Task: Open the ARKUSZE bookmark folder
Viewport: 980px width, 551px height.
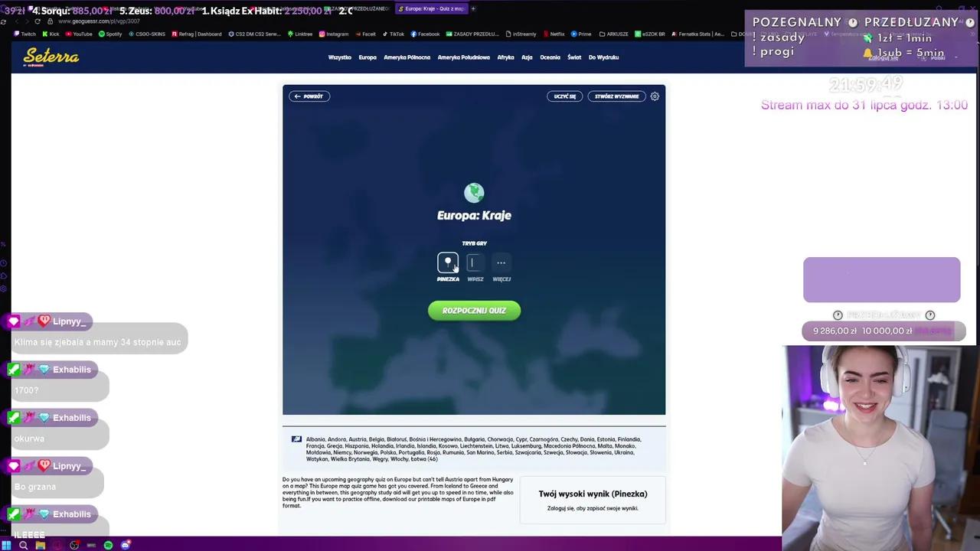Action: tap(613, 34)
